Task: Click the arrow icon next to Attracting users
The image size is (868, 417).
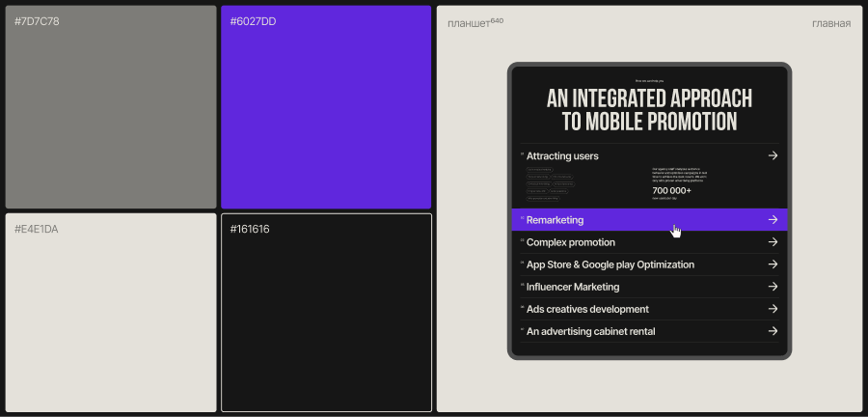Action: (773, 155)
